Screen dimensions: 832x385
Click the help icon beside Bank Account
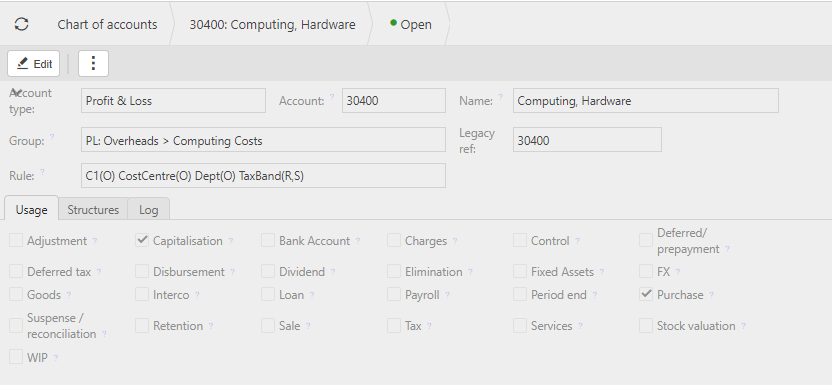358,241
